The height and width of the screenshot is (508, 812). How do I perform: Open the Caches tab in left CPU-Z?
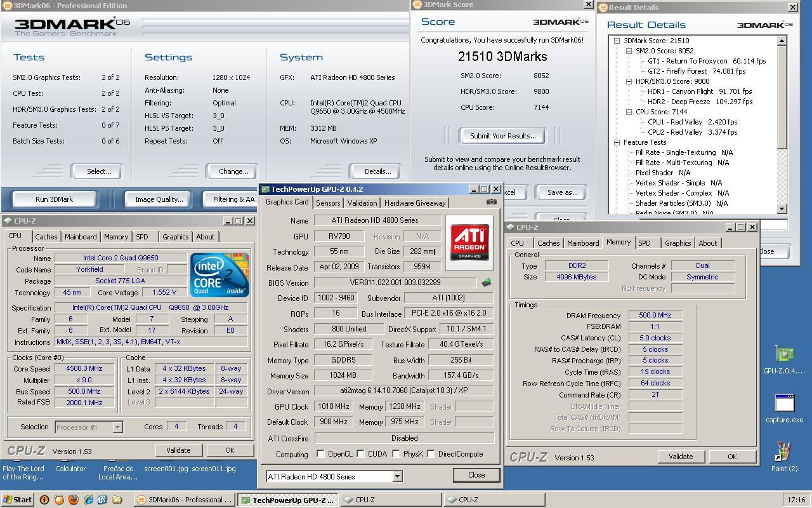46,237
